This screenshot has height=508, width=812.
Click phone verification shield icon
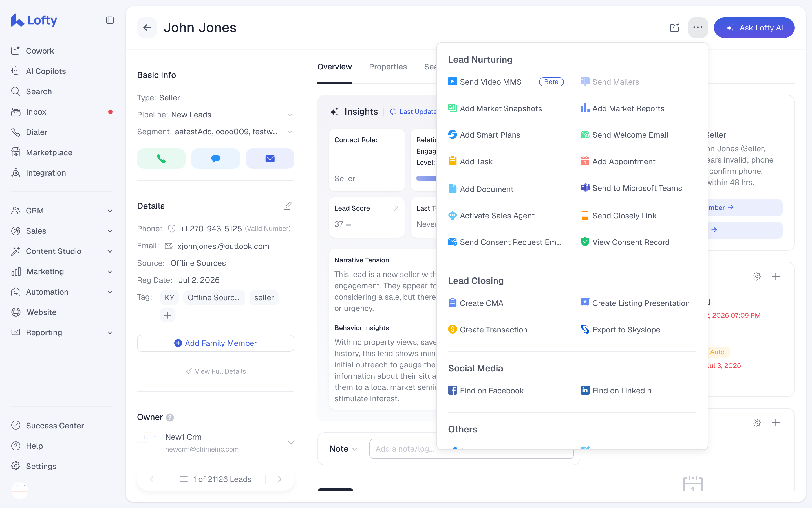(x=171, y=229)
